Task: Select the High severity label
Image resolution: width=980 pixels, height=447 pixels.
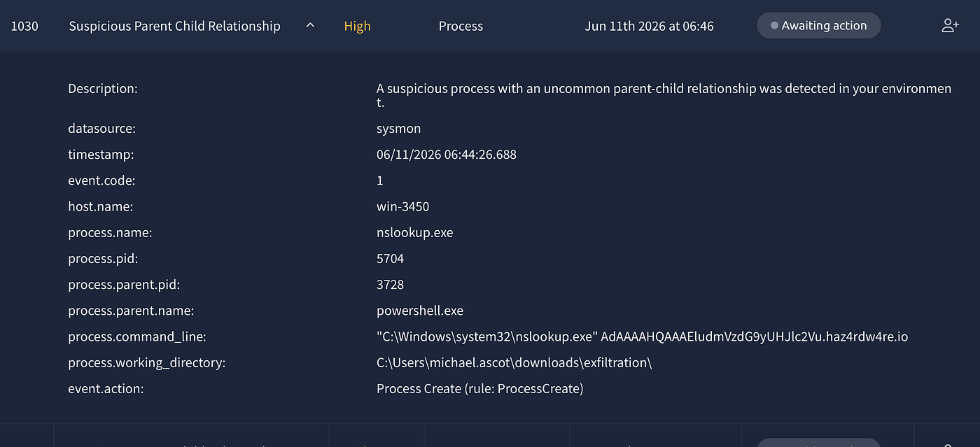Action: 357,26
